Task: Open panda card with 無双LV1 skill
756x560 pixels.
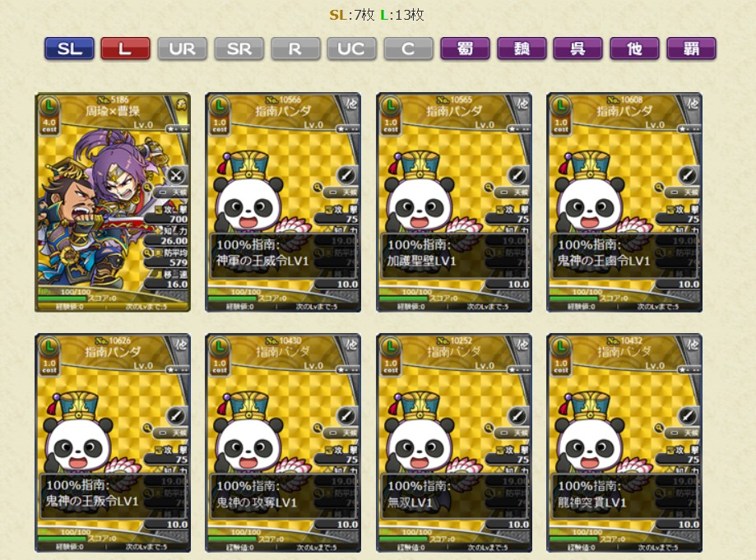Action: [x=454, y=442]
